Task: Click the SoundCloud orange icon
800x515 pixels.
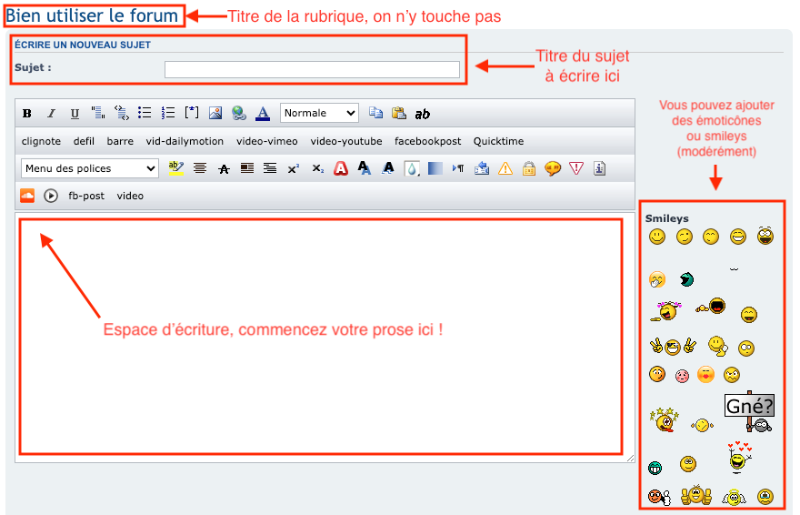Action: click(28, 196)
